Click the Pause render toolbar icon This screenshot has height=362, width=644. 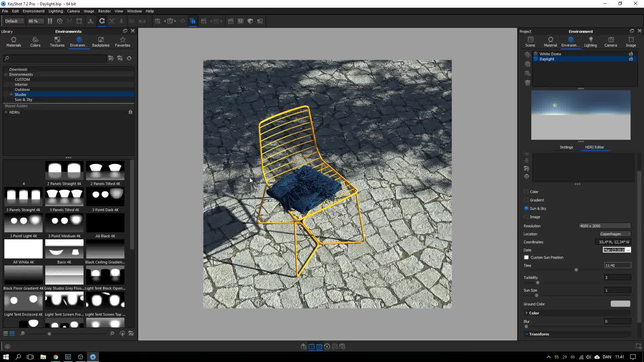(50, 21)
